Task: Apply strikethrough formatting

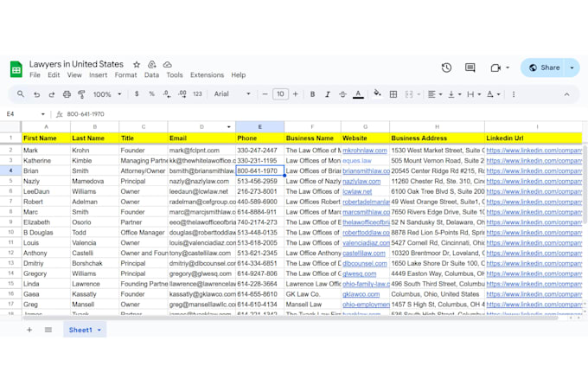Action: (342, 94)
